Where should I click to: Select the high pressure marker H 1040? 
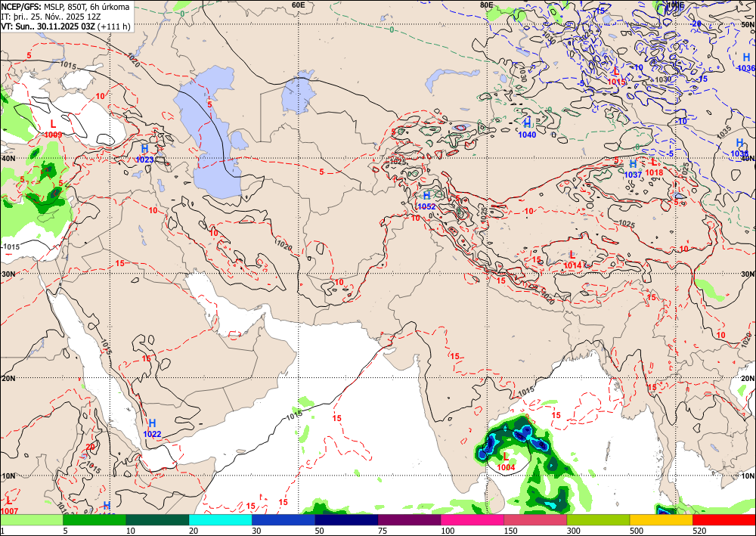click(527, 129)
